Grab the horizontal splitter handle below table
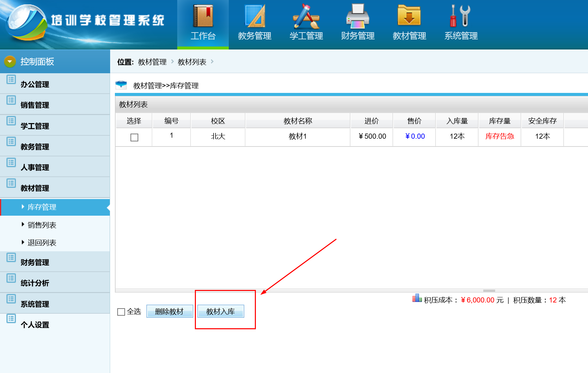The image size is (588, 373). point(489,291)
